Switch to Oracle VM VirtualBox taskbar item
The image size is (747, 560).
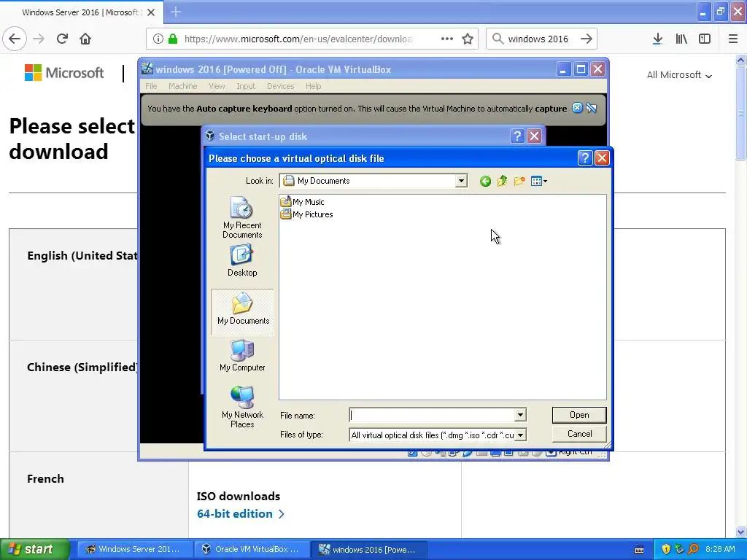[252, 549]
